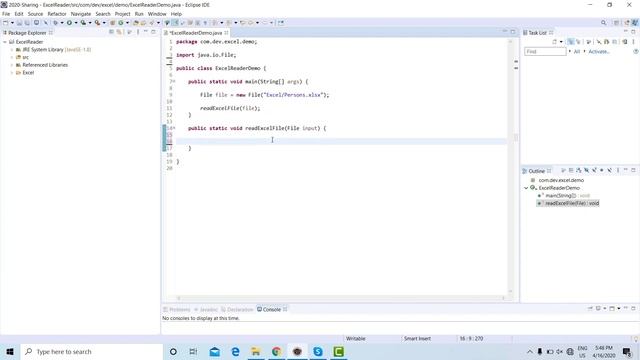The image size is (640, 360).
Task: Toggle Link with Editor in Package Explorer
Action: point(119,32)
